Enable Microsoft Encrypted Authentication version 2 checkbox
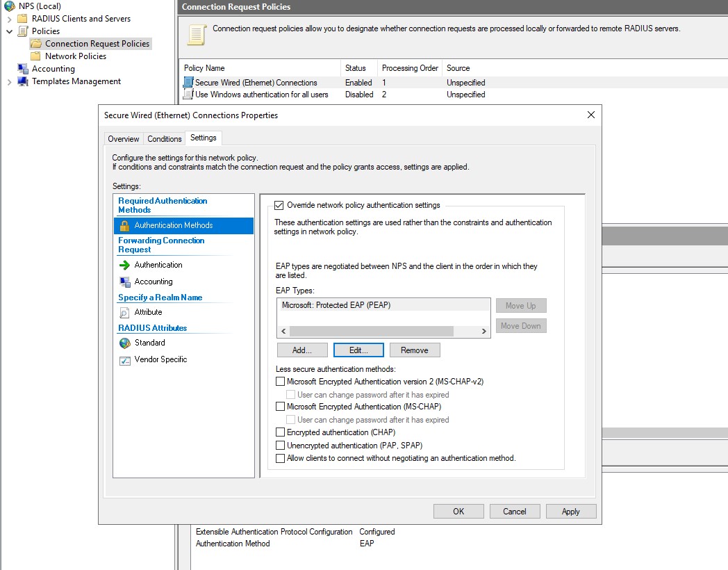Screen dimensions: 728x570 point(281,382)
